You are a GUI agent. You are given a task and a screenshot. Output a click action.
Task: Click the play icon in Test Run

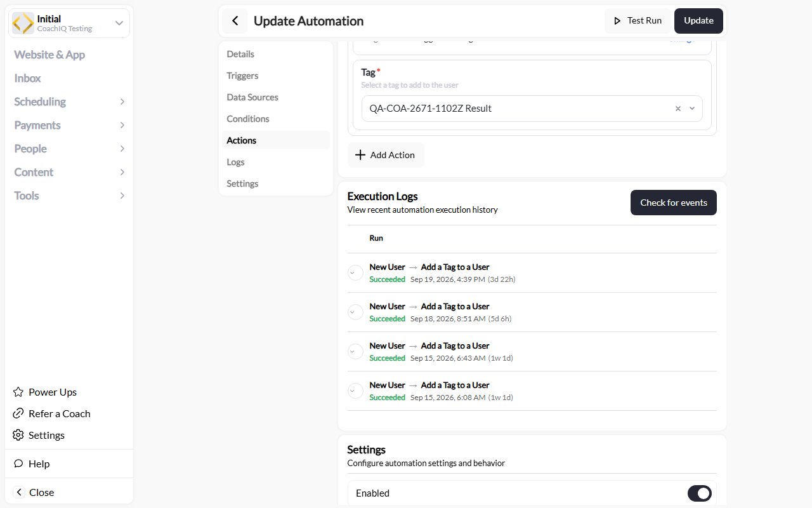[617, 21]
